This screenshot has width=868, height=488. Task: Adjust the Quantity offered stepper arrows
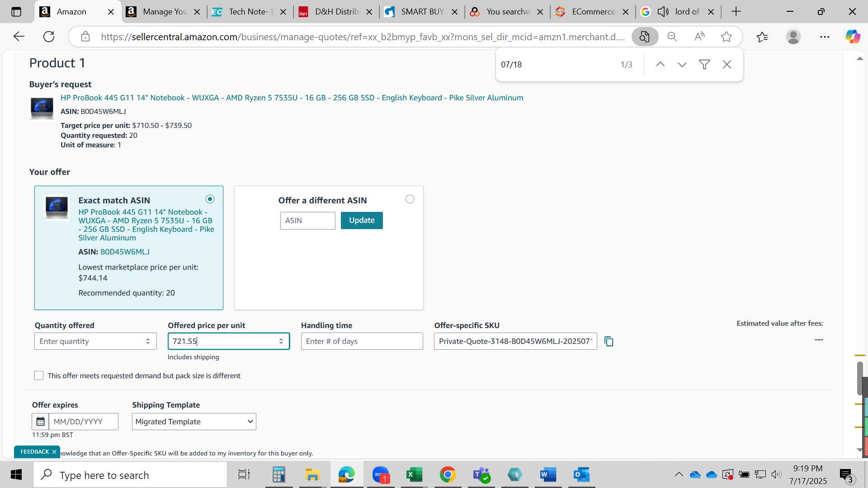point(148,342)
